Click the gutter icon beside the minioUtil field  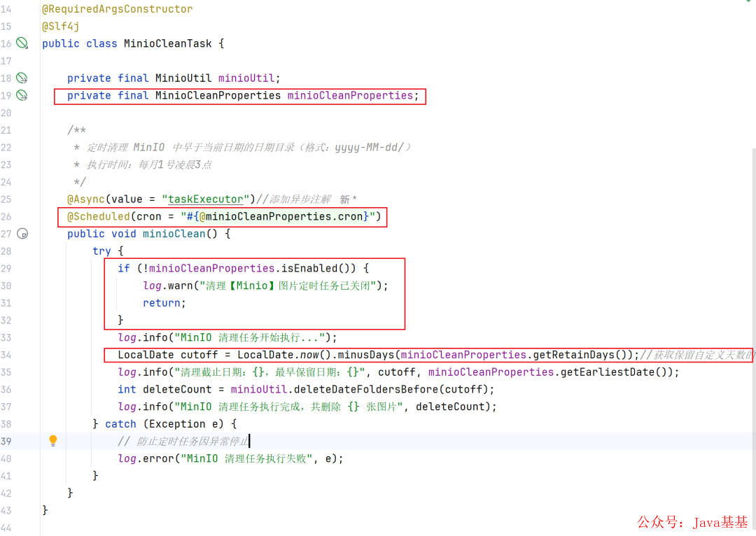point(22,78)
